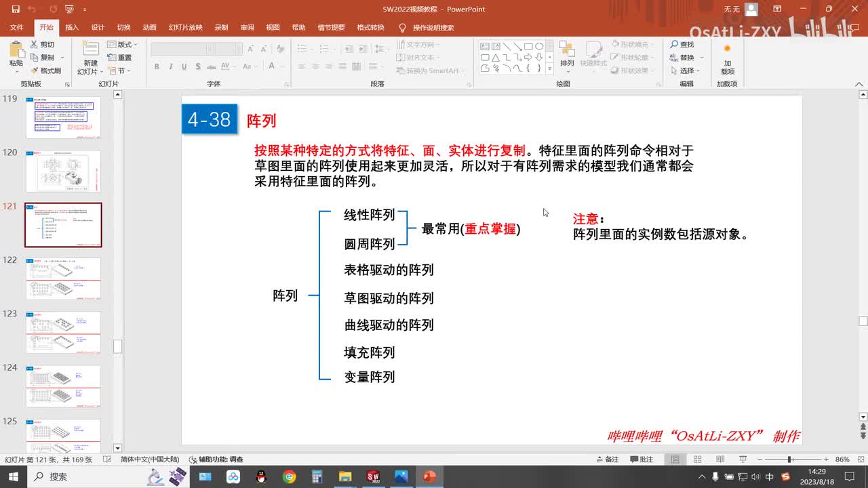Viewport: 868px width, 488px height.
Task: Select the Format Painter (格式刷)
Action: (46, 70)
